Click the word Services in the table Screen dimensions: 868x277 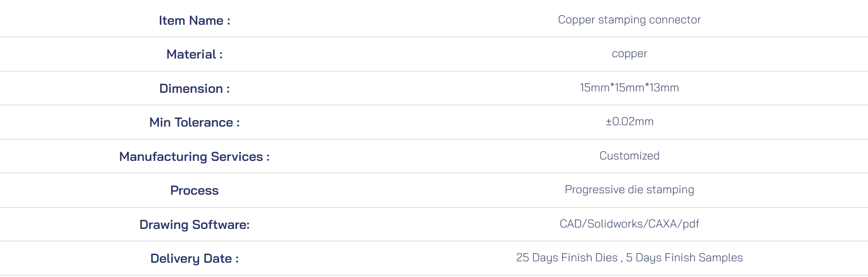tap(237, 157)
